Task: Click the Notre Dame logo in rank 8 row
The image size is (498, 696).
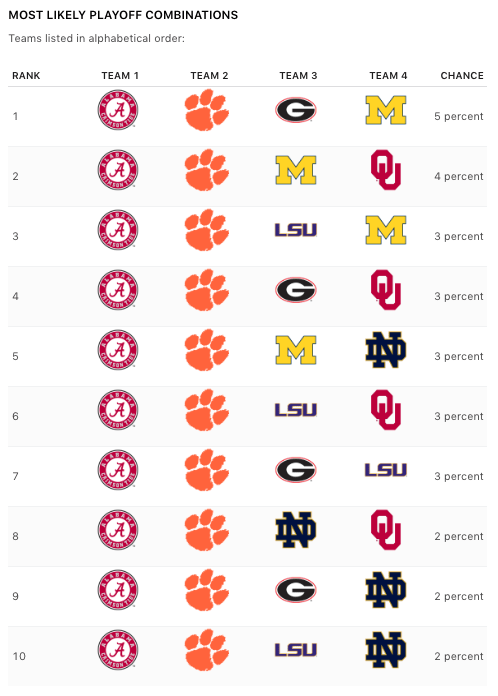Action: point(296,530)
